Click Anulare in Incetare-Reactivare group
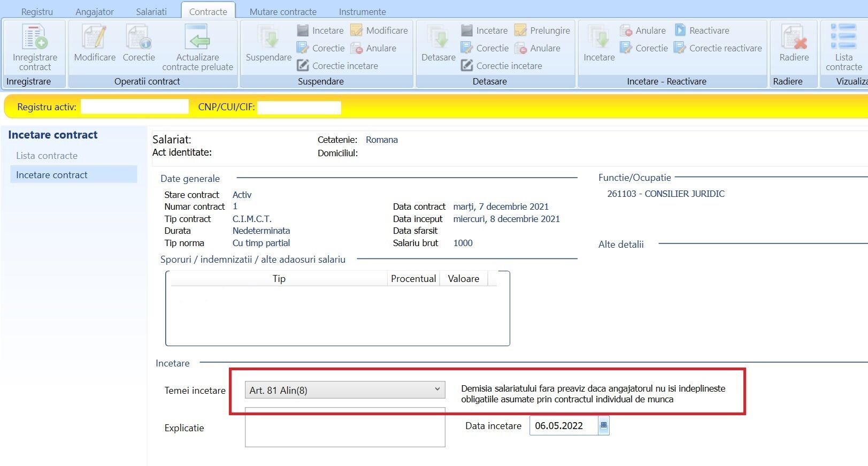 [x=643, y=30]
